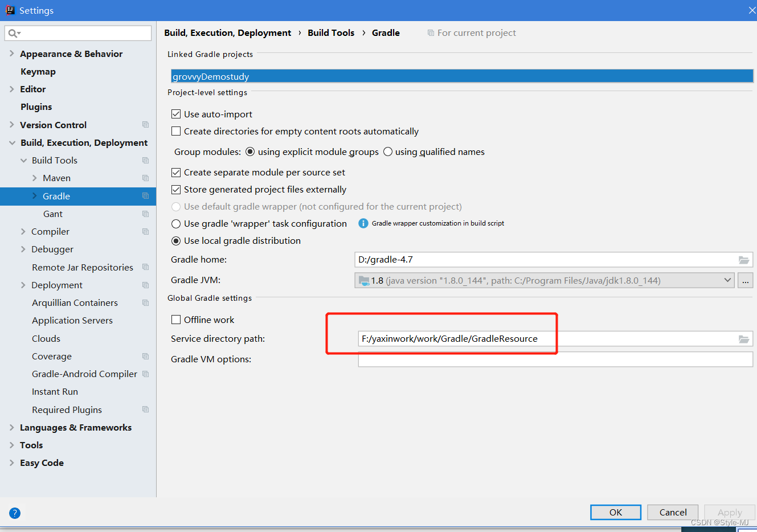Browse for Service directory path folder icon

point(744,339)
